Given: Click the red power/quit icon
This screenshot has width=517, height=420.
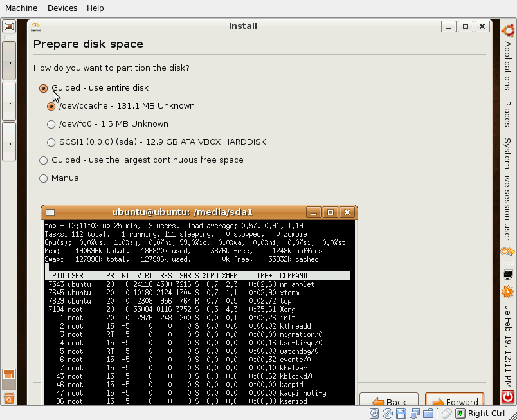Looking at the screenshot, I should pos(508,397).
